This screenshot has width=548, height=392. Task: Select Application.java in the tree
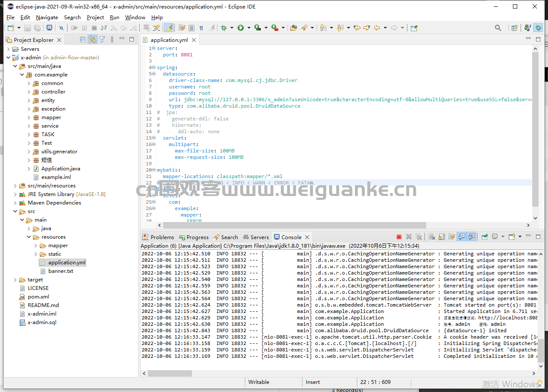click(61, 169)
